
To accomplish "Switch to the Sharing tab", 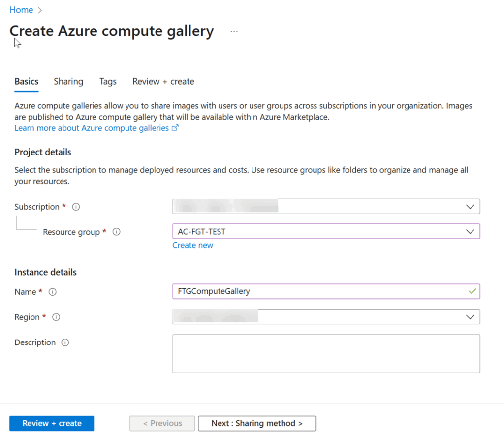I will click(68, 81).
